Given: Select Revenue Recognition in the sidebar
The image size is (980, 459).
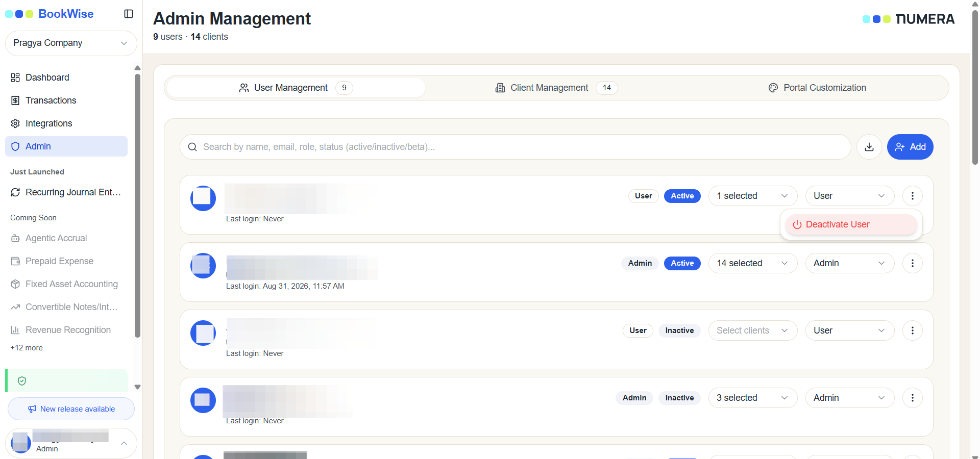Looking at the screenshot, I should [66, 330].
